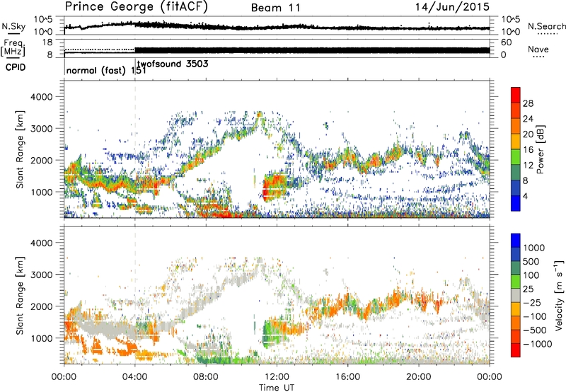566x392 pixels.
Task: Click the 16:00 time tick label
Action: click(347, 377)
